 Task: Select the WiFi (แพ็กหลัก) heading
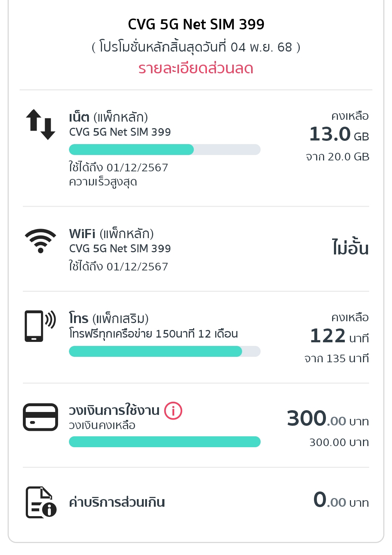click(x=111, y=234)
